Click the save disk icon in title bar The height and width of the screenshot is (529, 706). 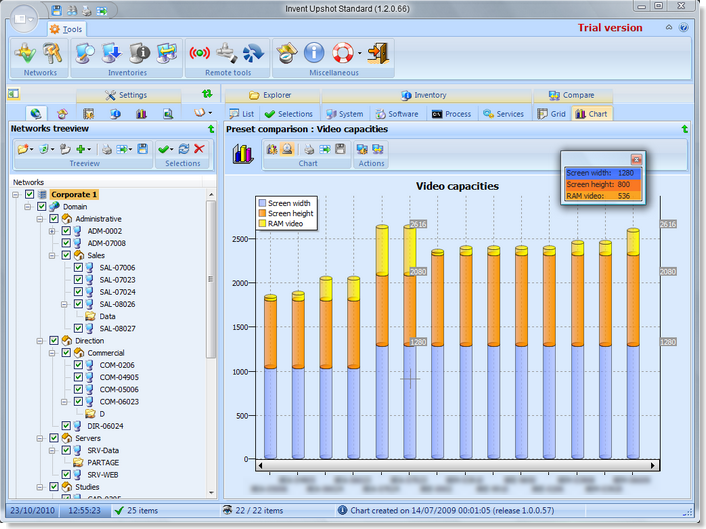point(56,10)
